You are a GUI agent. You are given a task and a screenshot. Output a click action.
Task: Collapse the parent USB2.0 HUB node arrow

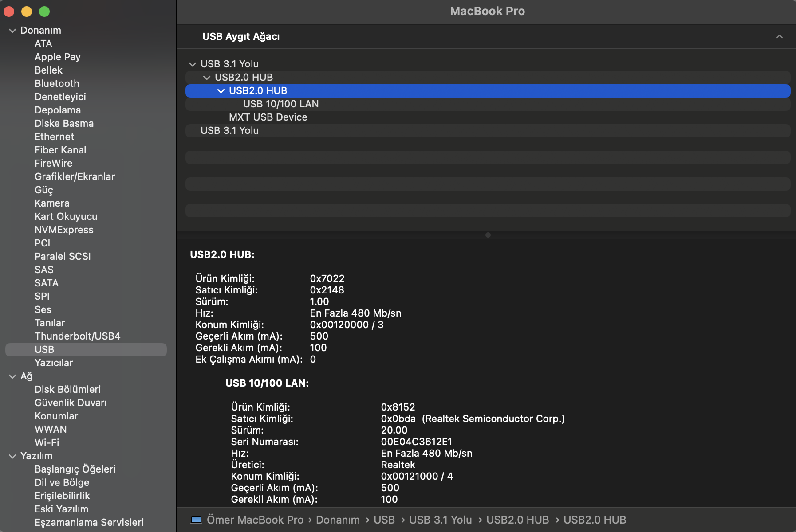(207, 78)
